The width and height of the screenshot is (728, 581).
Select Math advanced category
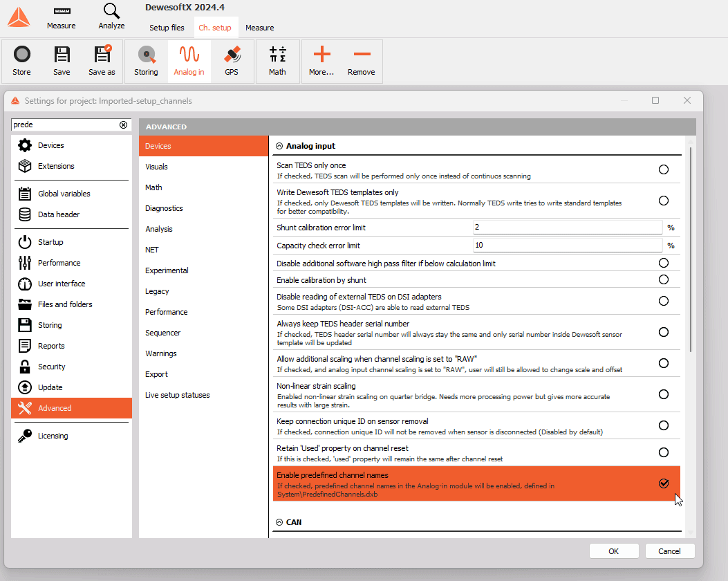coord(203,187)
